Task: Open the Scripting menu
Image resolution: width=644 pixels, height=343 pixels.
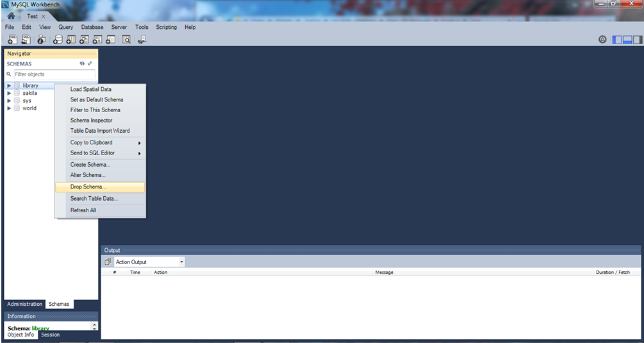Action: coord(167,27)
